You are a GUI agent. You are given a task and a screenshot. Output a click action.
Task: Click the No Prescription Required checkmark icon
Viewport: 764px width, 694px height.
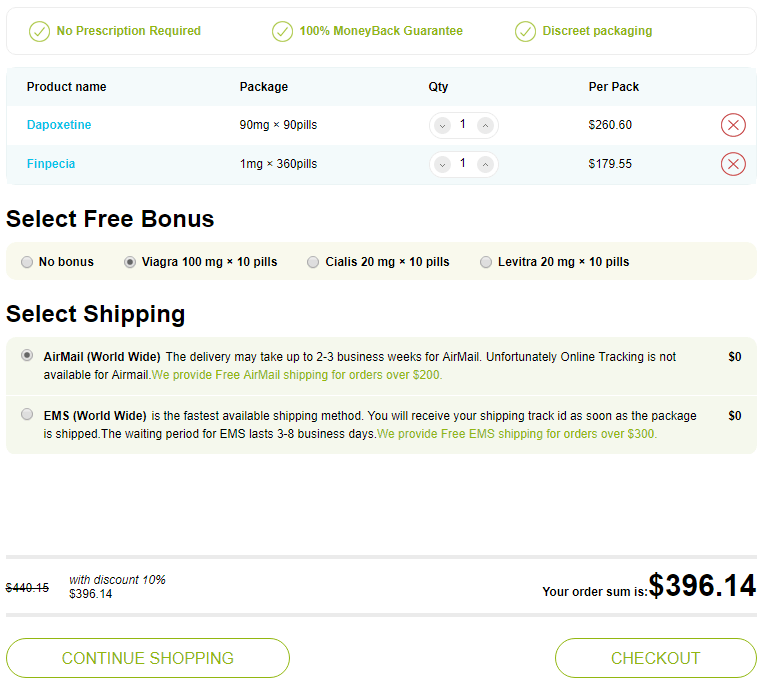39,32
